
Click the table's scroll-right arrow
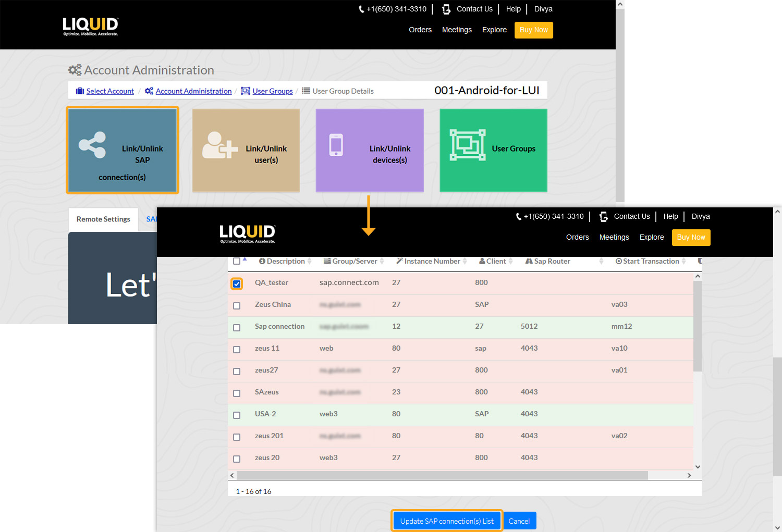(x=689, y=475)
